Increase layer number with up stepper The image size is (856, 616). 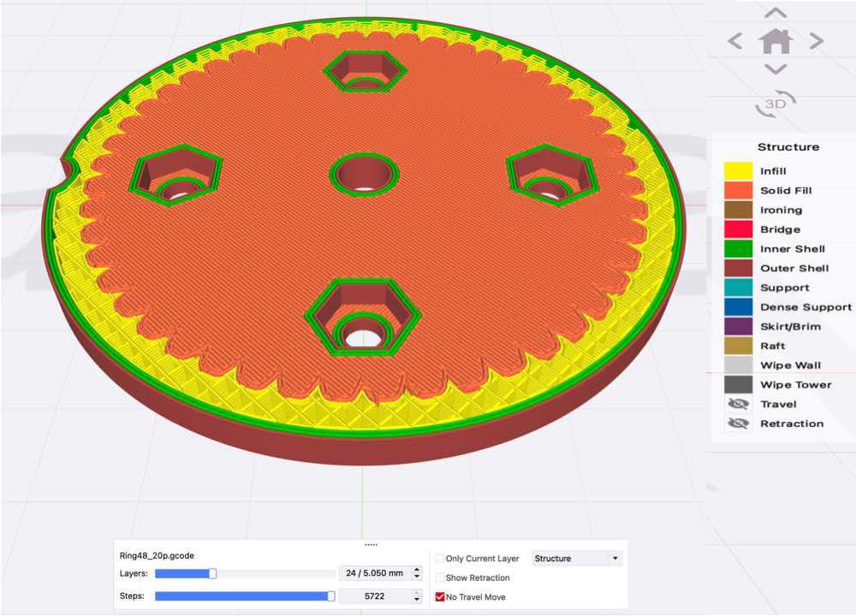point(417,570)
